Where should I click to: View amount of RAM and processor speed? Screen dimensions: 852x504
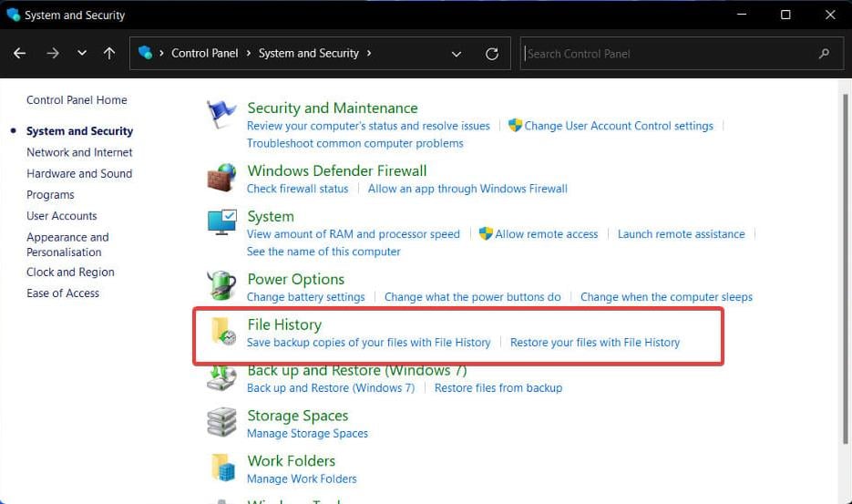tap(354, 234)
